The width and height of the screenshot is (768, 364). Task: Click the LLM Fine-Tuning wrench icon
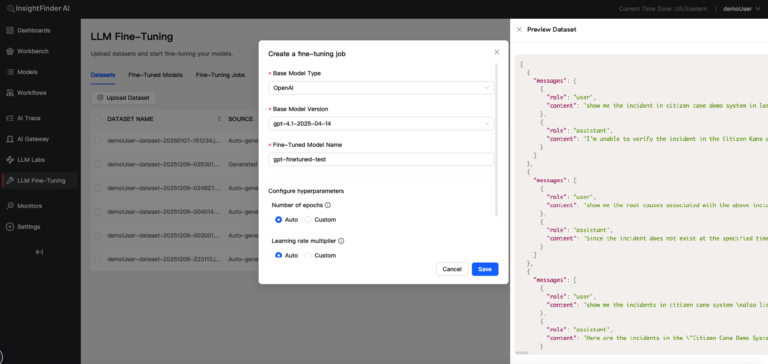(x=10, y=180)
